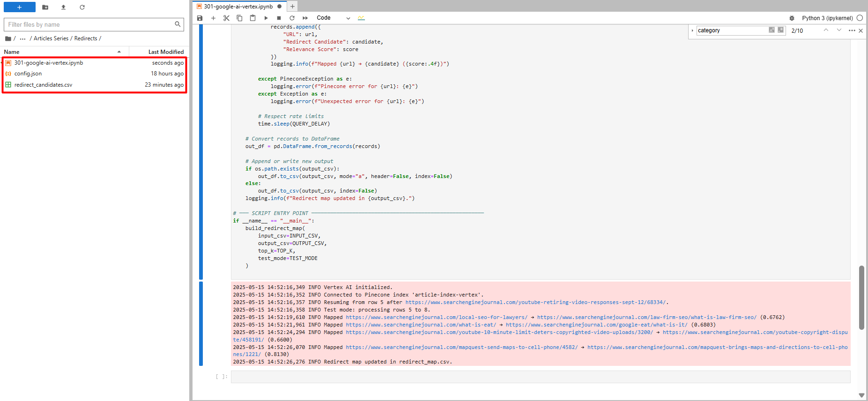Expand the replace toggle arrow beside search
This screenshot has width=868, height=401.
pyautogui.click(x=692, y=30)
